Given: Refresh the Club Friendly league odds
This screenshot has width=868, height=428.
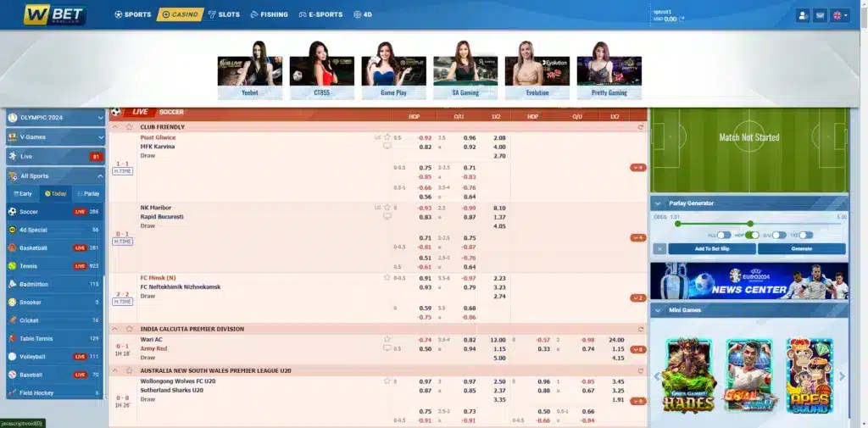Looking at the screenshot, I should [x=641, y=127].
